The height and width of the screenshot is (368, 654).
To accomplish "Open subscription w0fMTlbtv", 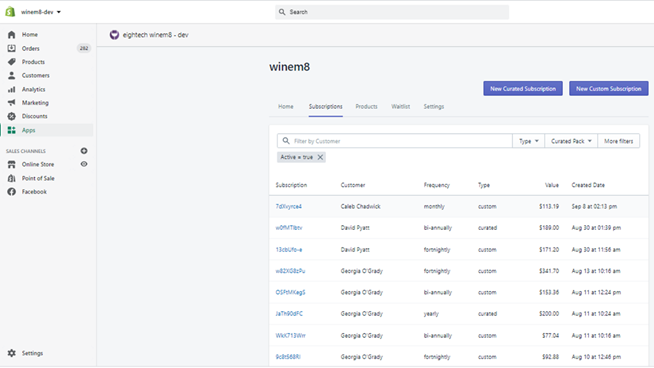I will tap(289, 228).
